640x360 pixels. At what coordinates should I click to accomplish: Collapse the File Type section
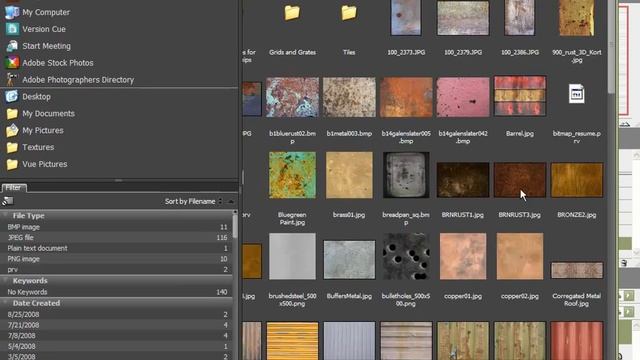coord(5,215)
